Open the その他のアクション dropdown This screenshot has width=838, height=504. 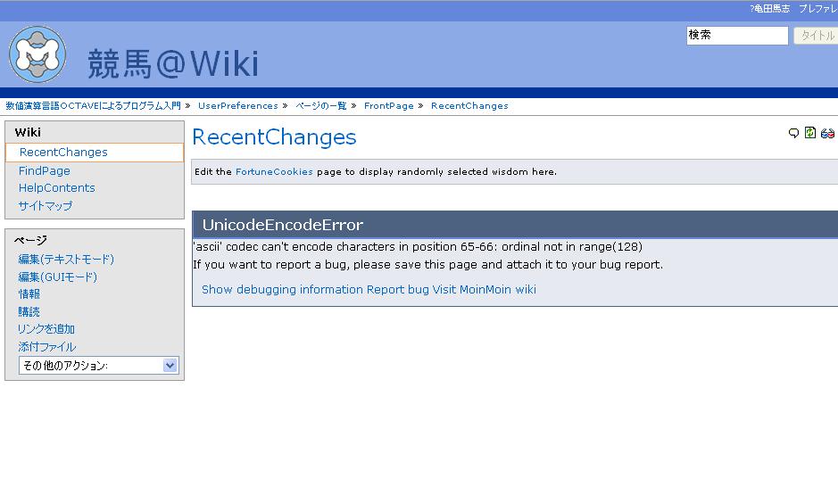[x=98, y=366]
